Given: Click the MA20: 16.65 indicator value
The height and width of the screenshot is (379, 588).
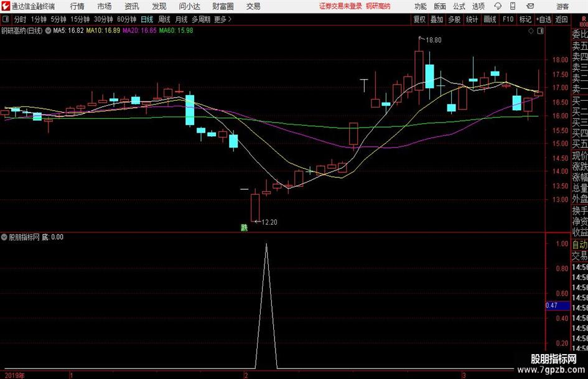Looking at the screenshot, I should pos(139,30).
